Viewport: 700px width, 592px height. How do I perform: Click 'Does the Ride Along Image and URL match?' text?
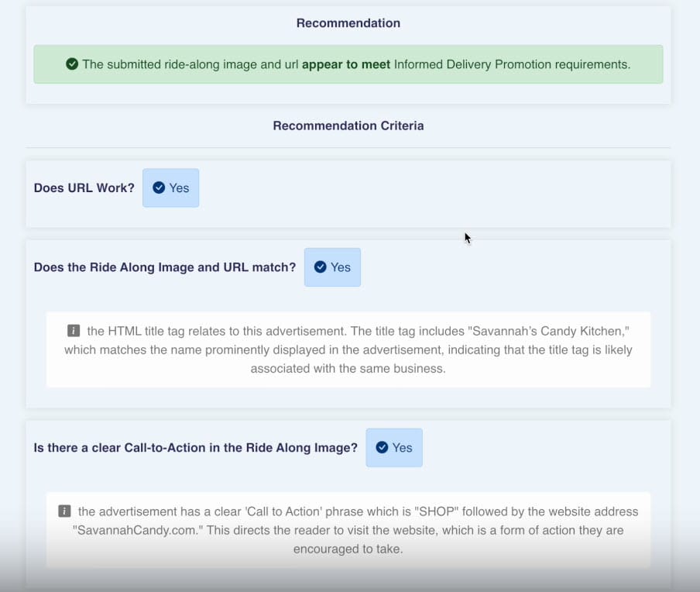(x=165, y=267)
